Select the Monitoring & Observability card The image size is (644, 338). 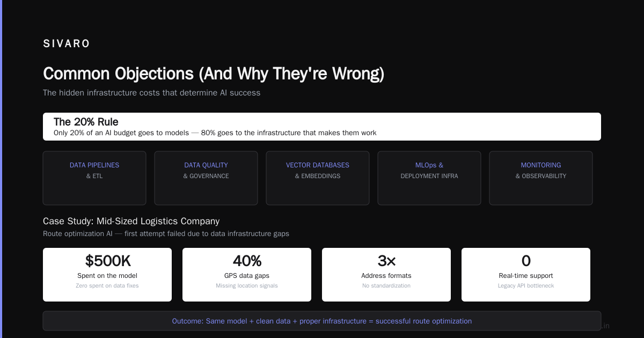pyautogui.click(x=541, y=178)
